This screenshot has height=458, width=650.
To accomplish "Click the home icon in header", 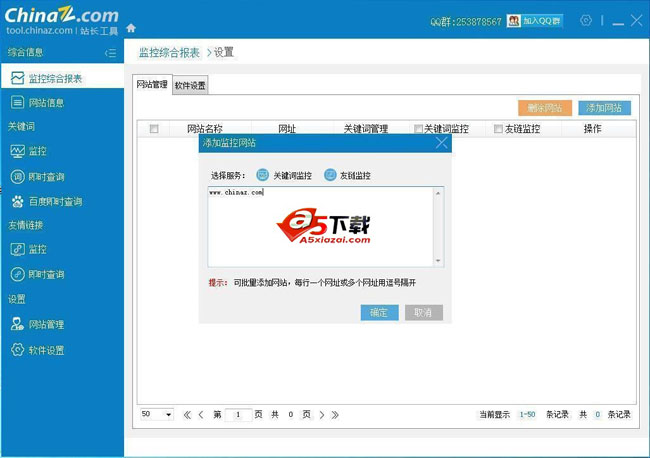I will click(131, 28).
